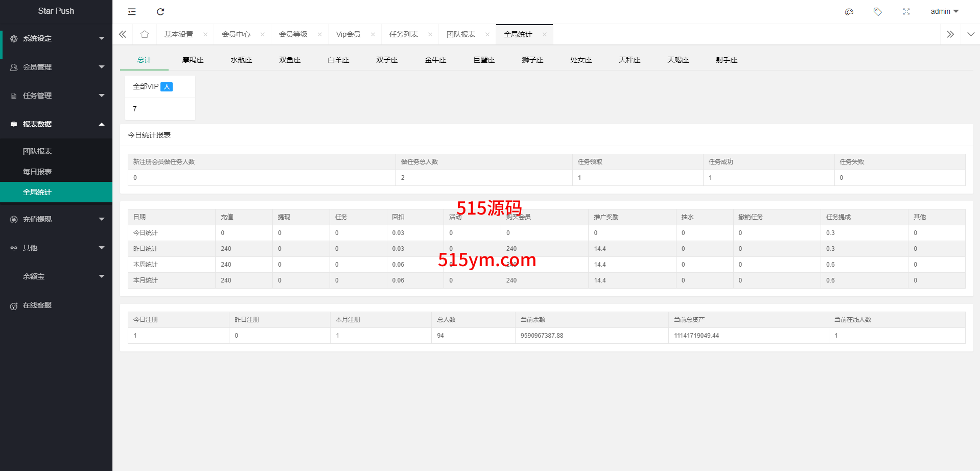Viewport: 980px width, 471px height.
Task: Click the tag note icon
Action: pyautogui.click(x=878, y=12)
